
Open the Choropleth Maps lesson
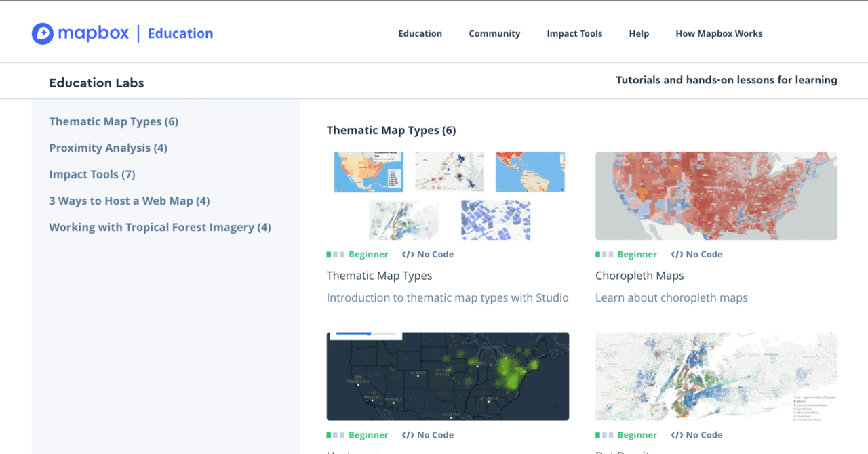pyautogui.click(x=639, y=275)
